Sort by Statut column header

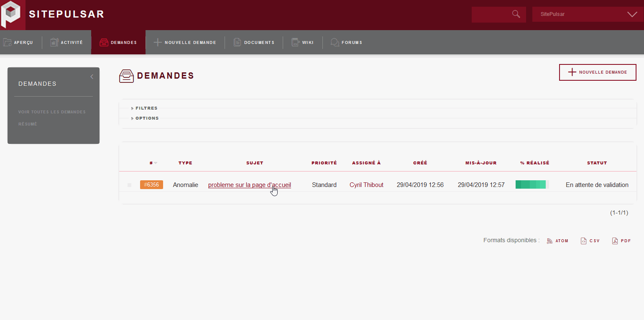pyautogui.click(x=597, y=163)
